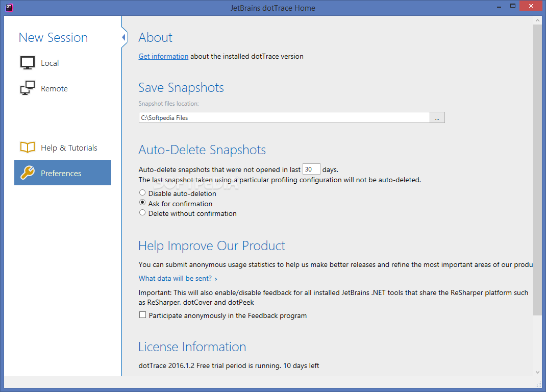The width and height of the screenshot is (546, 392).
Task: Browse for snapshot folder with ellipsis button
Action: (437, 117)
